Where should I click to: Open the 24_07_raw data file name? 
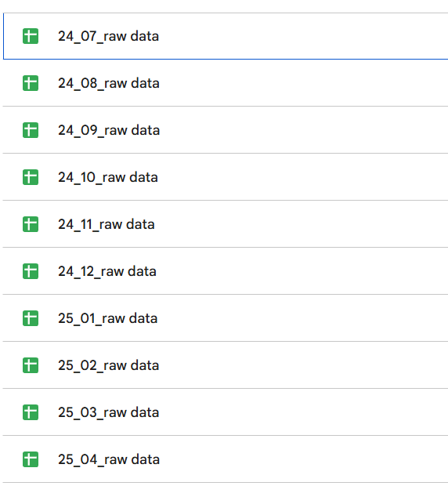[108, 37]
